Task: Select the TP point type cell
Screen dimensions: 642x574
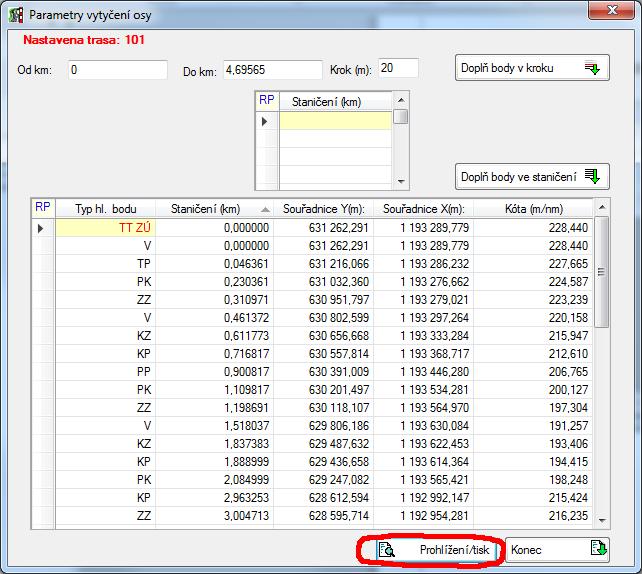Action: point(106,264)
